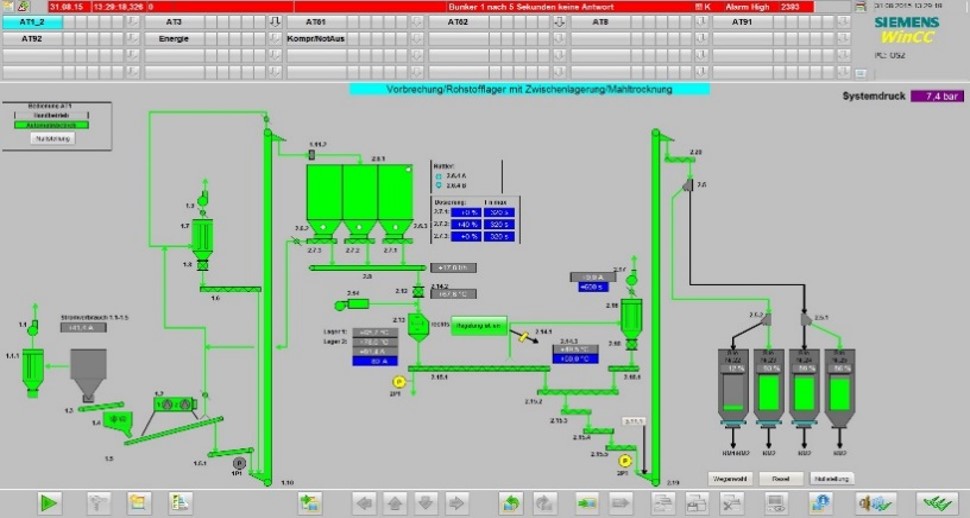970x518 pixels.
Task: Click the silo level bar showing 12 %
Action: tap(734, 392)
